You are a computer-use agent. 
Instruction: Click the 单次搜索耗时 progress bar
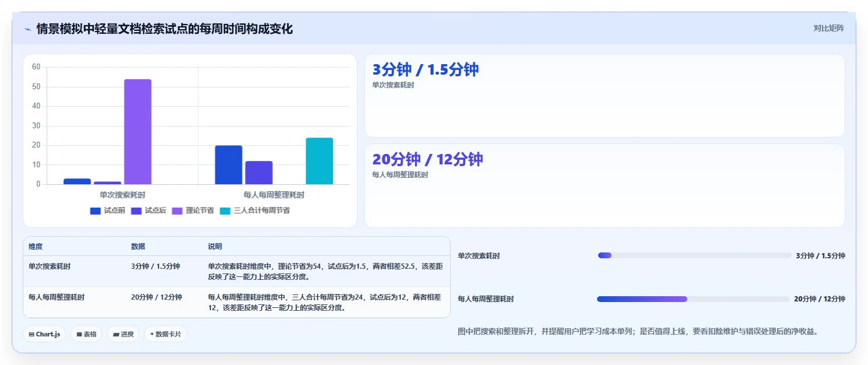pos(695,255)
